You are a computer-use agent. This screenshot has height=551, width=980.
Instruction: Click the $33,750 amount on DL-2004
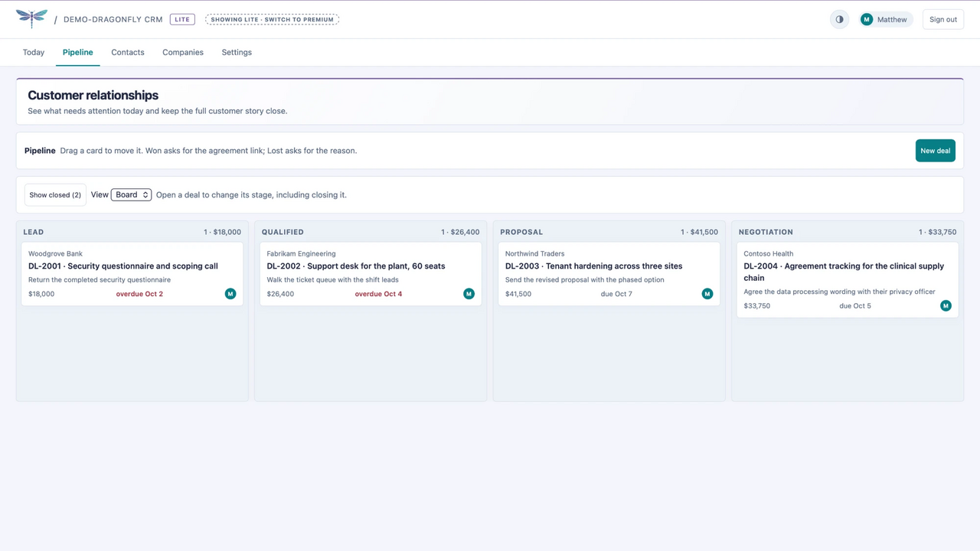[x=757, y=306]
